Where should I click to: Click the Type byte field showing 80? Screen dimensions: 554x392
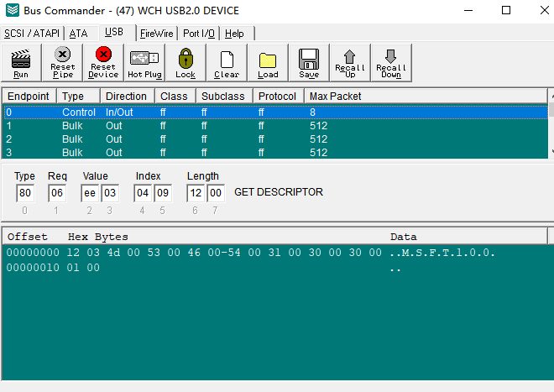(x=25, y=193)
